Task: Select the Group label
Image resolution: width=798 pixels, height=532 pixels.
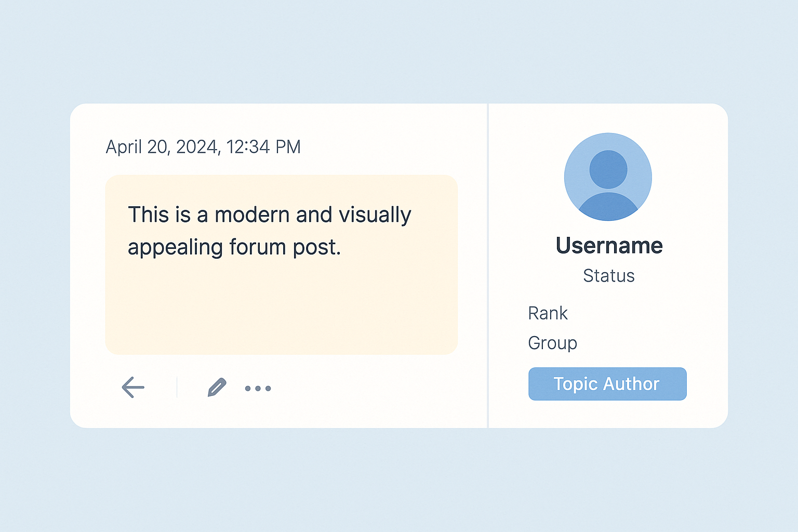Action: (x=552, y=343)
